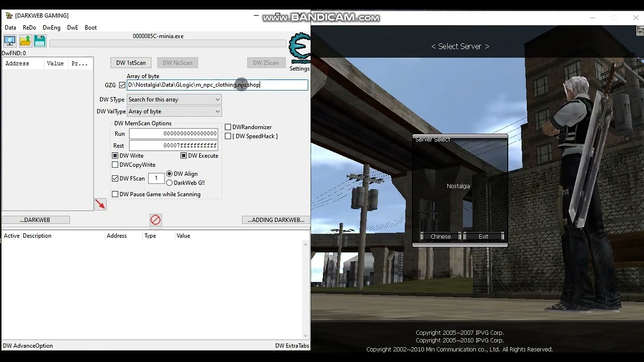This screenshot has height=362, width=644.
Task: Select the Nostalgia server entry
Action: coord(458,186)
